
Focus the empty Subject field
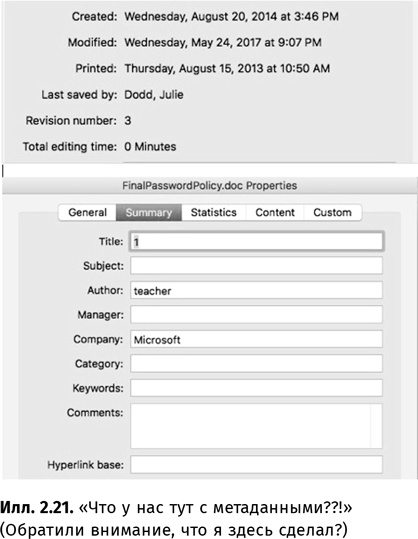point(256,266)
